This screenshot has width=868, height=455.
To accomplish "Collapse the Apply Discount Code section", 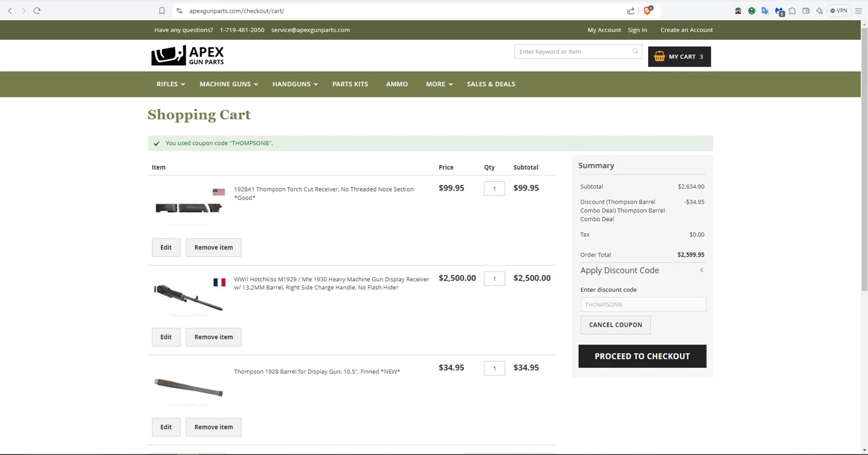I will (642, 270).
